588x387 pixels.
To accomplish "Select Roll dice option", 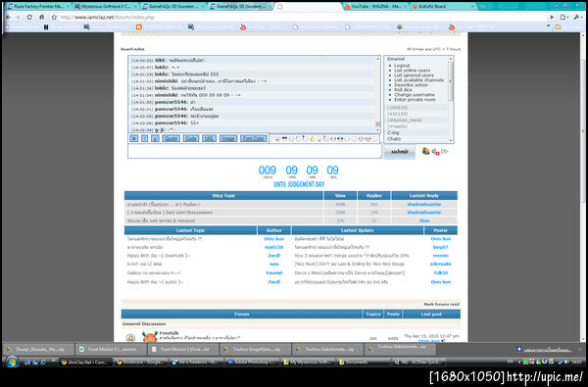I will pyautogui.click(x=403, y=90).
